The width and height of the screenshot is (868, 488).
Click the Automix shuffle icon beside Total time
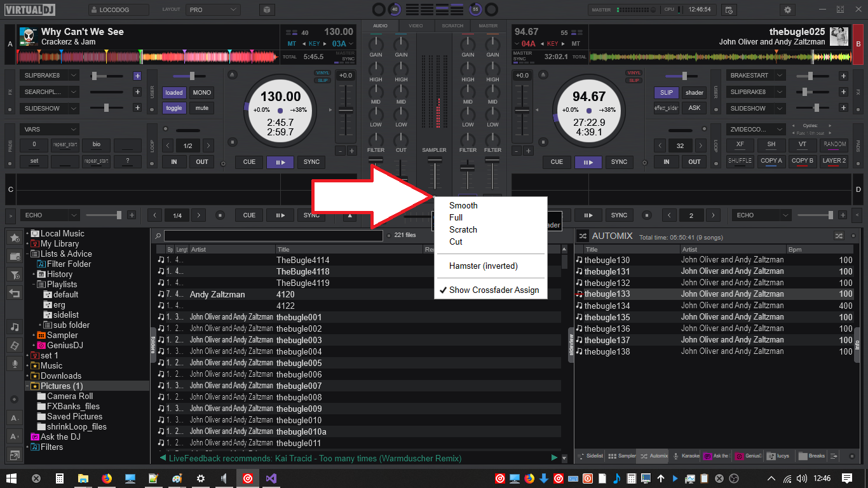click(839, 236)
